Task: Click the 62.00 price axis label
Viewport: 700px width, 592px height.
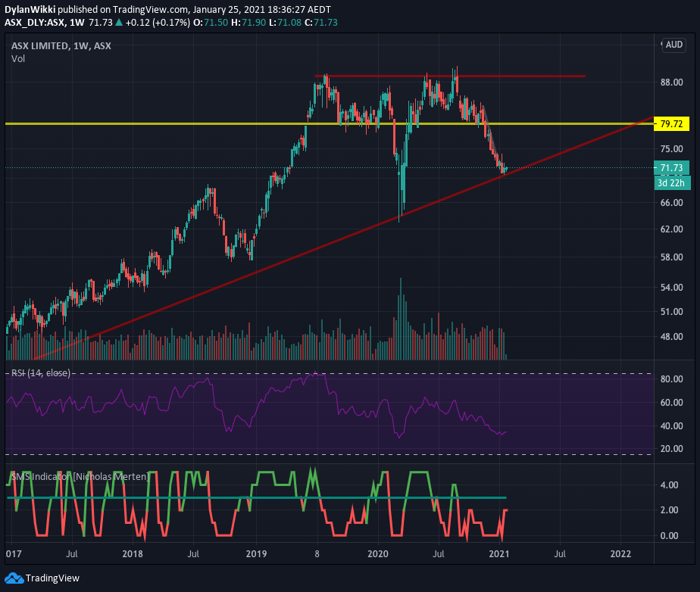Action: 671,229
